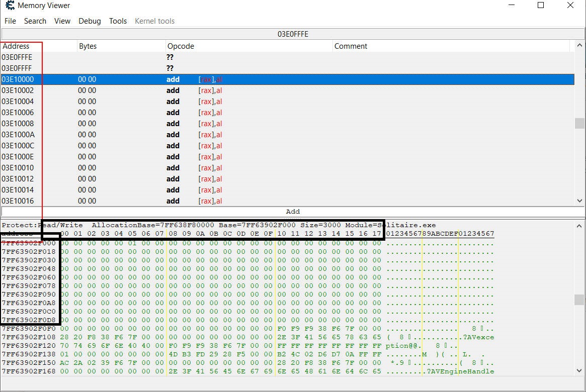Click the 03E0FFFE address header bar

point(293,34)
